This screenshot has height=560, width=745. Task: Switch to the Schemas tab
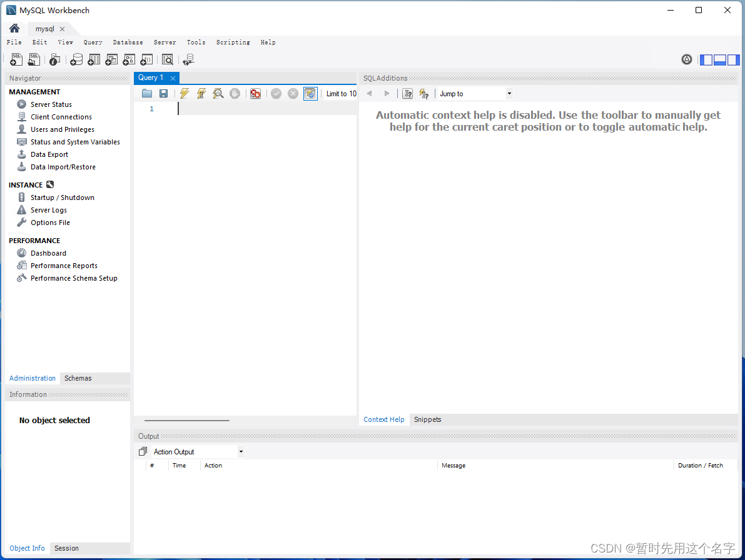[x=78, y=378]
